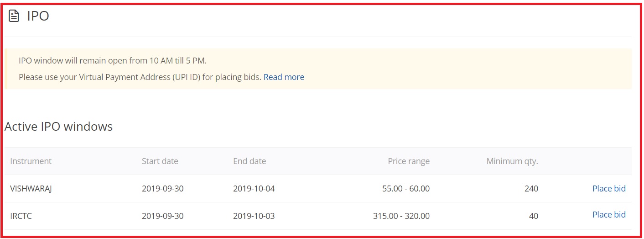Place bid for VISHWARAJ IPO

click(x=609, y=188)
